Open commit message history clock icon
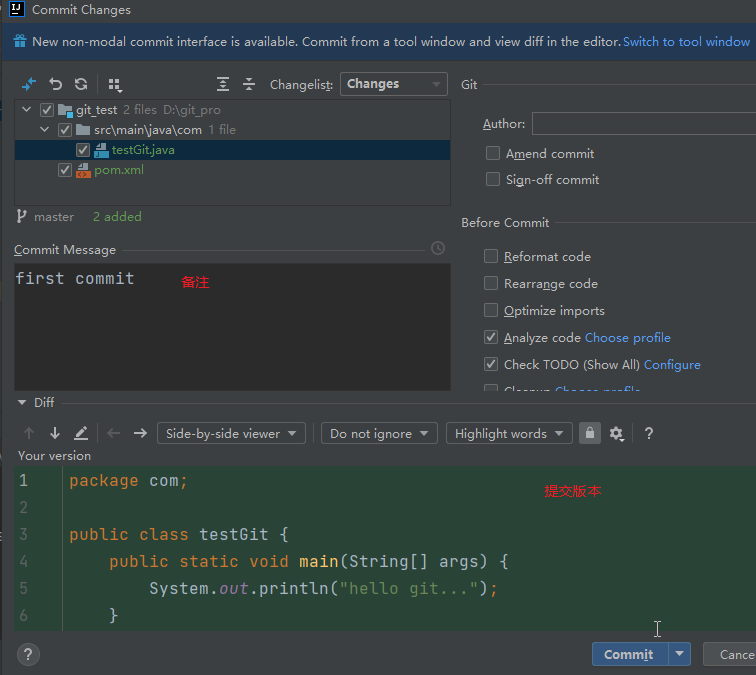Viewport: 756px width, 675px height. 438,248
